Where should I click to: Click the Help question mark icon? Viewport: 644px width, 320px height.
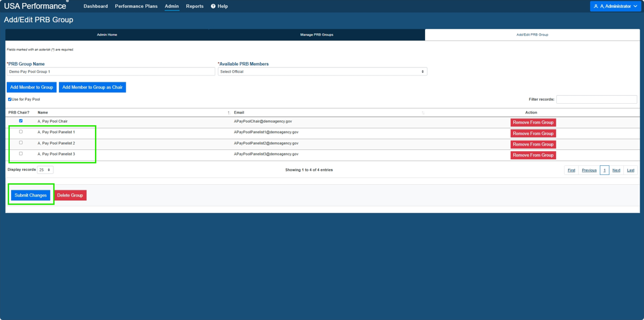tap(213, 6)
